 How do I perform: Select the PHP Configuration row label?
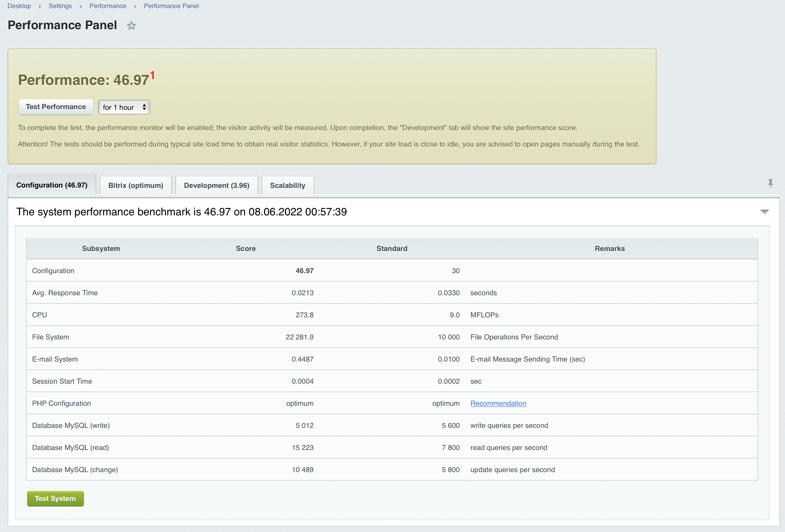click(x=61, y=403)
